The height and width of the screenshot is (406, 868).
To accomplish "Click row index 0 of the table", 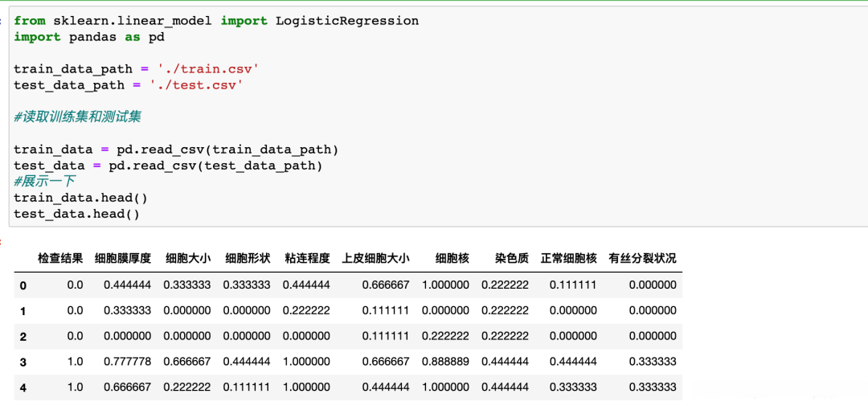I will tap(23, 285).
